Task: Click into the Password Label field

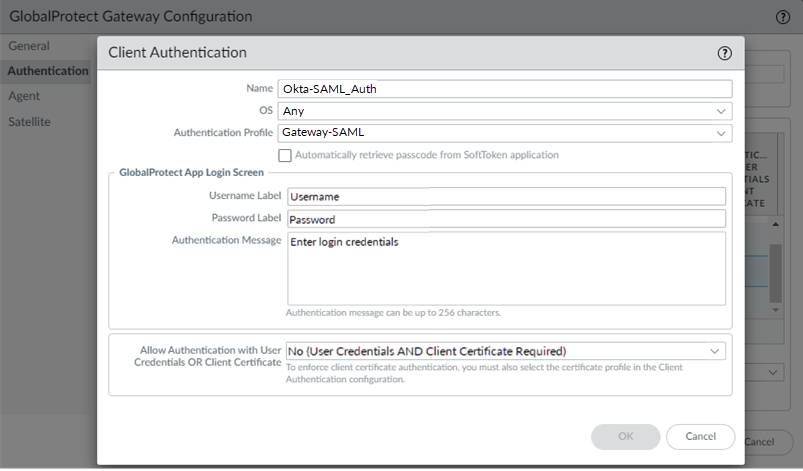Action: pyautogui.click(x=505, y=219)
